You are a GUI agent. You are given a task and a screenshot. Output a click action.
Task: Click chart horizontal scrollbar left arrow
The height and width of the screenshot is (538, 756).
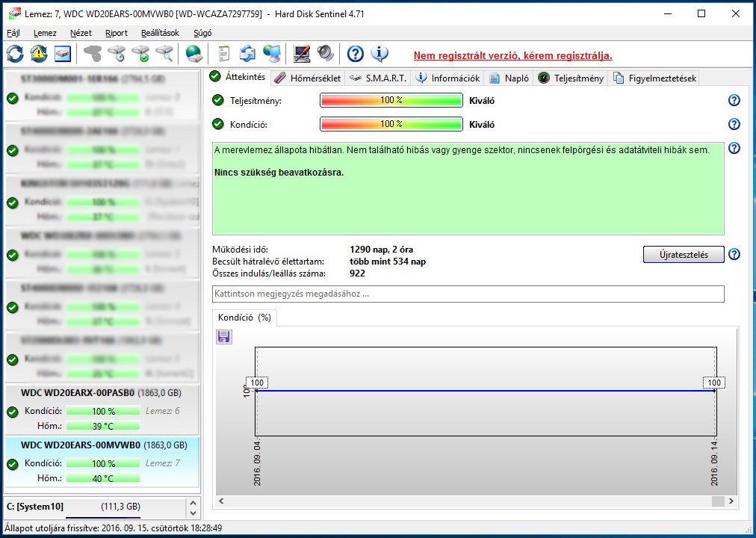(222, 501)
